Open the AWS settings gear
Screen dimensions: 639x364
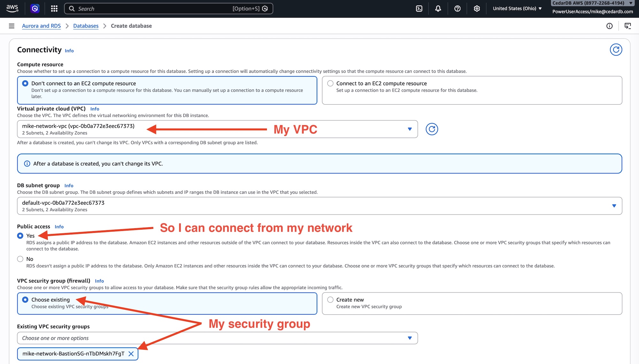point(477,8)
